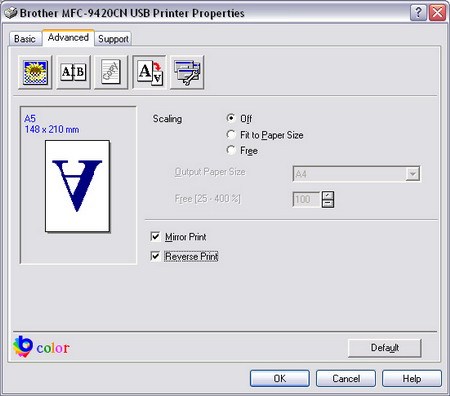Switch to the Advanced tab

coord(68,37)
